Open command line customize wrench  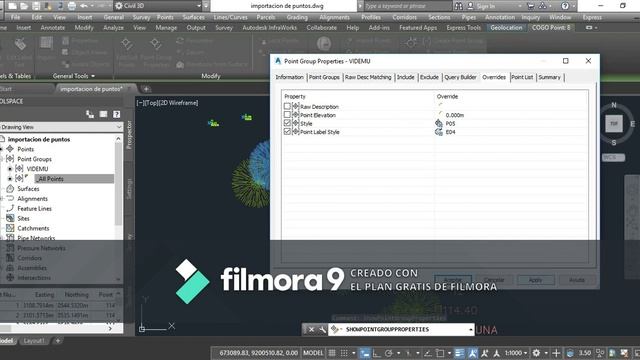(x=322, y=329)
